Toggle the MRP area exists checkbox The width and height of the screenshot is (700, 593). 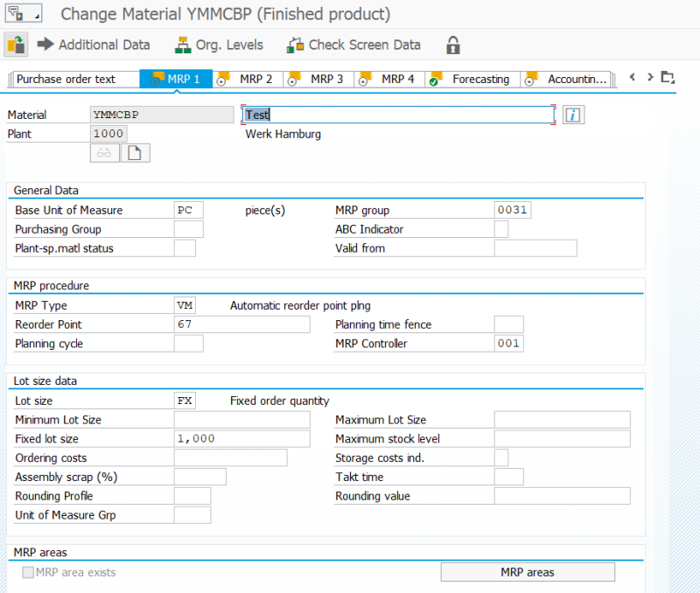coord(28,572)
